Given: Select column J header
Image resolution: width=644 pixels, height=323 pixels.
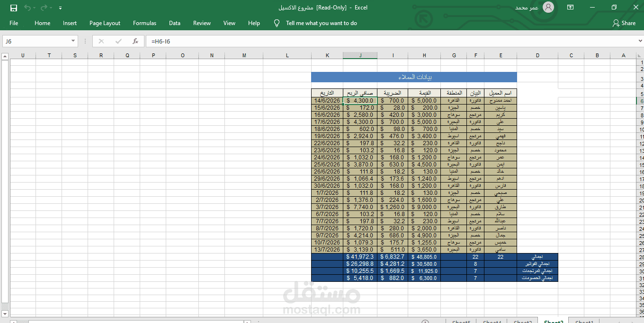Looking at the screenshot, I should [360, 55].
